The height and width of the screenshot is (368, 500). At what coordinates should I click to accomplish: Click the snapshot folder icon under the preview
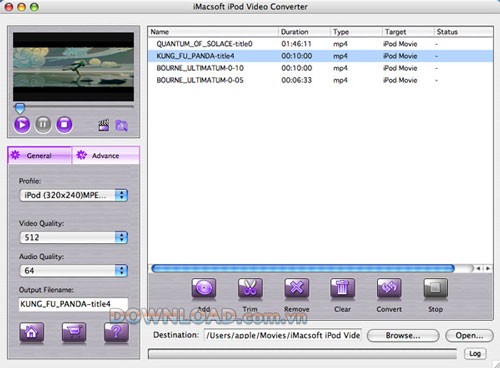[121, 126]
